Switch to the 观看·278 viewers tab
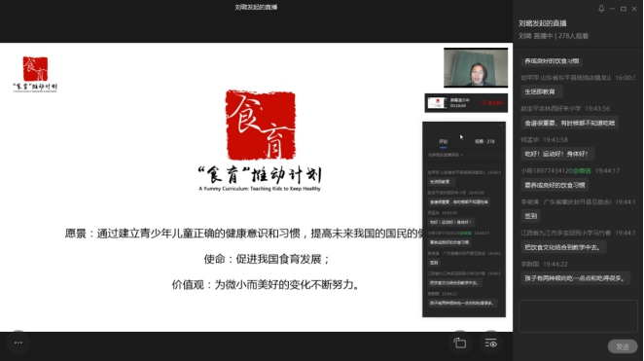The height and width of the screenshot is (361, 644). (484, 141)
